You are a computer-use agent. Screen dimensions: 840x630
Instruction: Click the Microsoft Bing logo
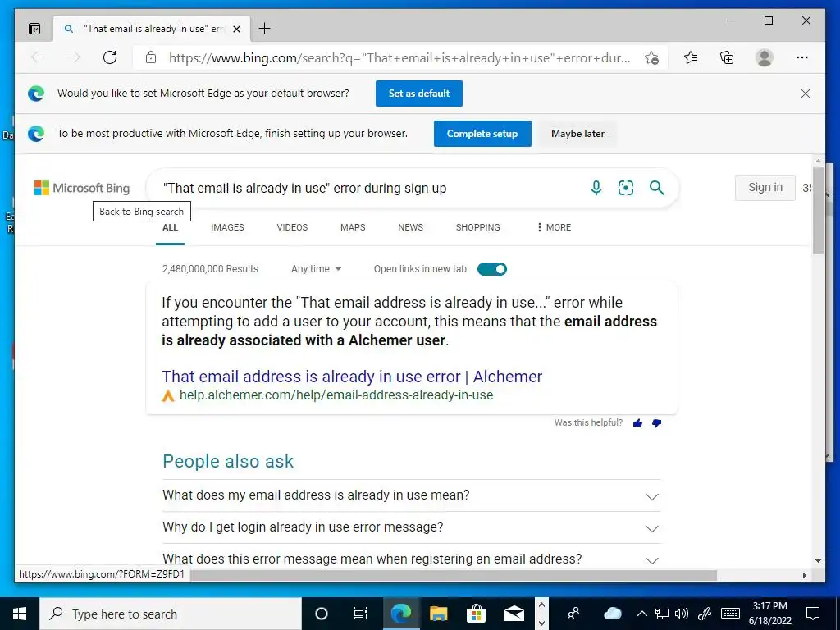click(82, 188)
